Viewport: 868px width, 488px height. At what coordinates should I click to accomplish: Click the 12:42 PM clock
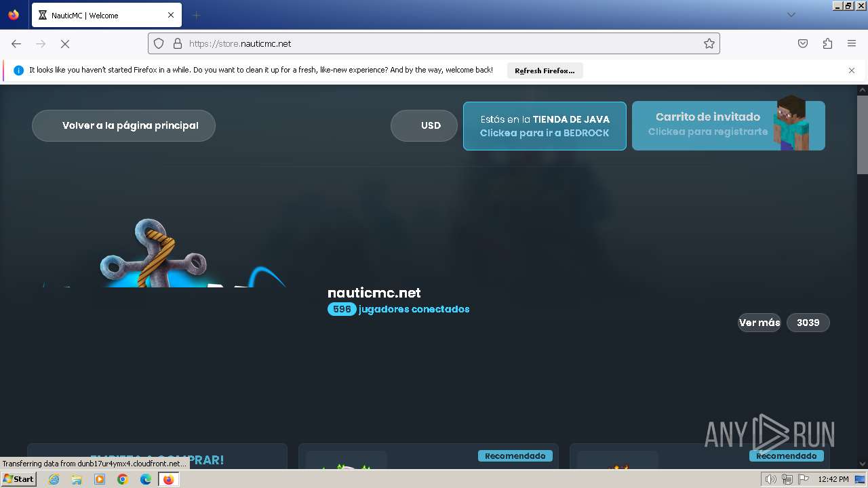tap(833, 479)
